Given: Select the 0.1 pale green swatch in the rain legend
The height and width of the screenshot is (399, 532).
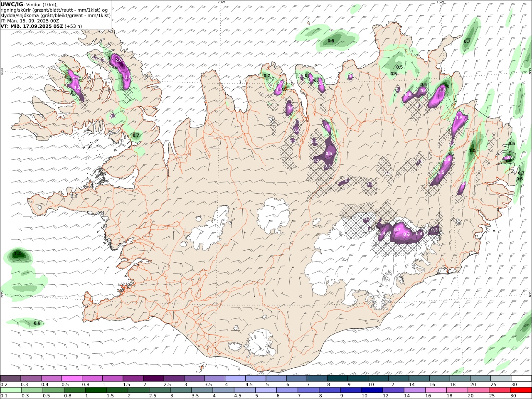Looking at the screenshot, I should [x=11, y=390].
